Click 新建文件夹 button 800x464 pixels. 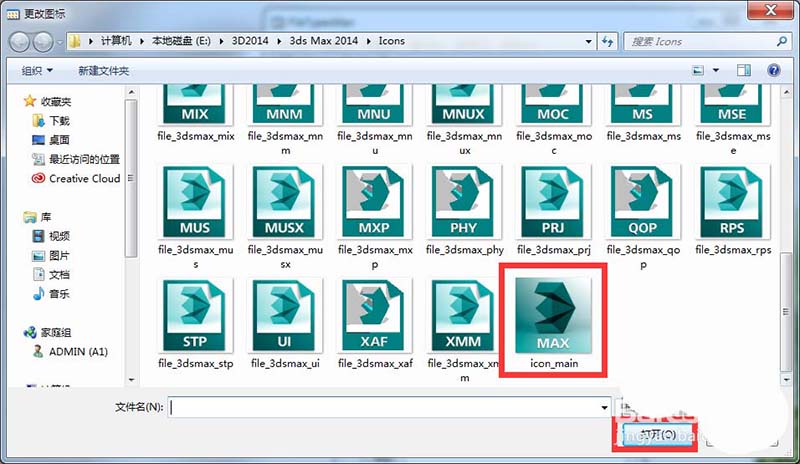click(104, 71)
